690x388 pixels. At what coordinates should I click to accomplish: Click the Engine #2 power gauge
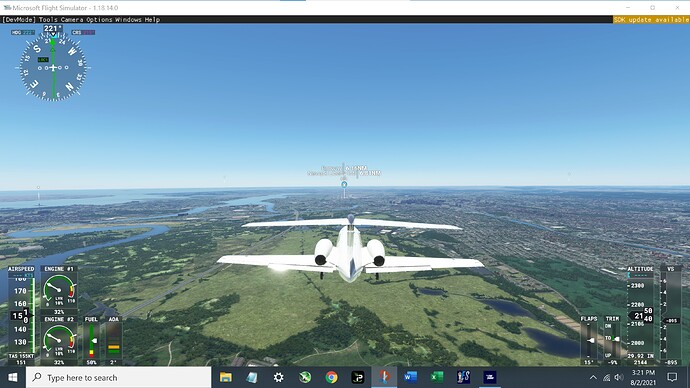tap(59, 341)
